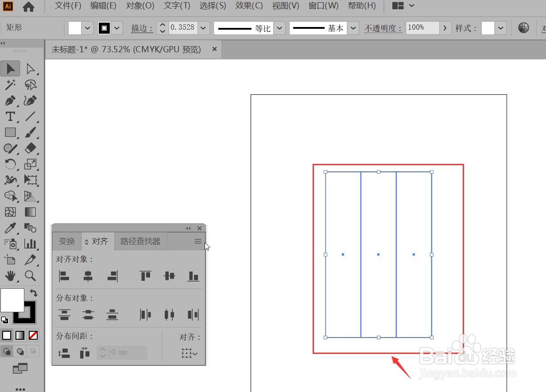Image resolution: width=546 pixels, height=392 pixels.
Task: Select the Rectangle tool
Action: click(10, 132)
